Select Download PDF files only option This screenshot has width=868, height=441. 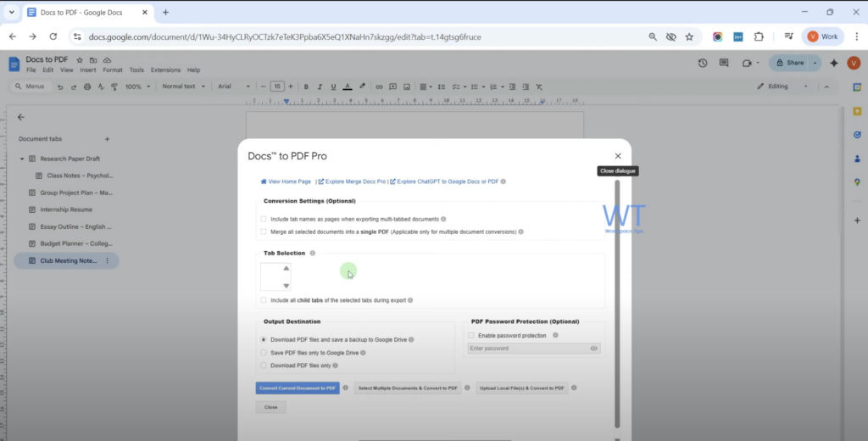click(x=264, y=366)
